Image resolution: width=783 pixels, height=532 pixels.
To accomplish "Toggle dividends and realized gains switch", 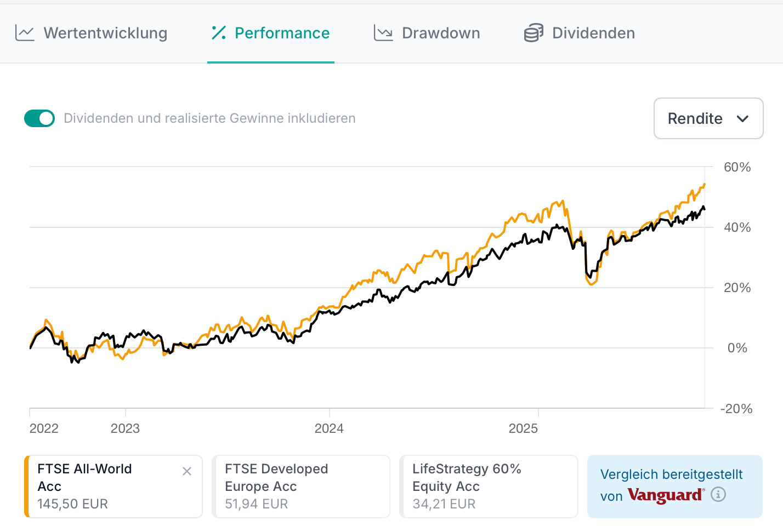I will pos(39,118).
